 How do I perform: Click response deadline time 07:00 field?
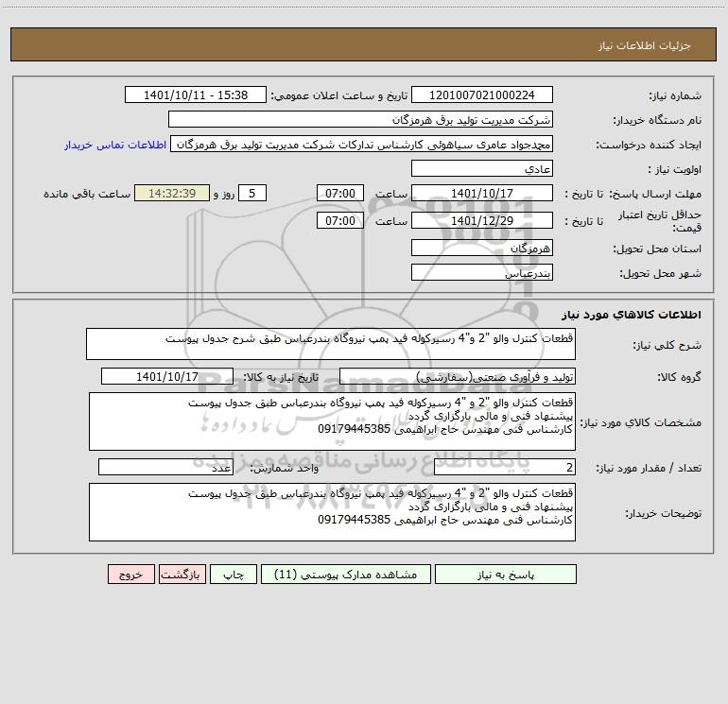[x=339, y=193]
